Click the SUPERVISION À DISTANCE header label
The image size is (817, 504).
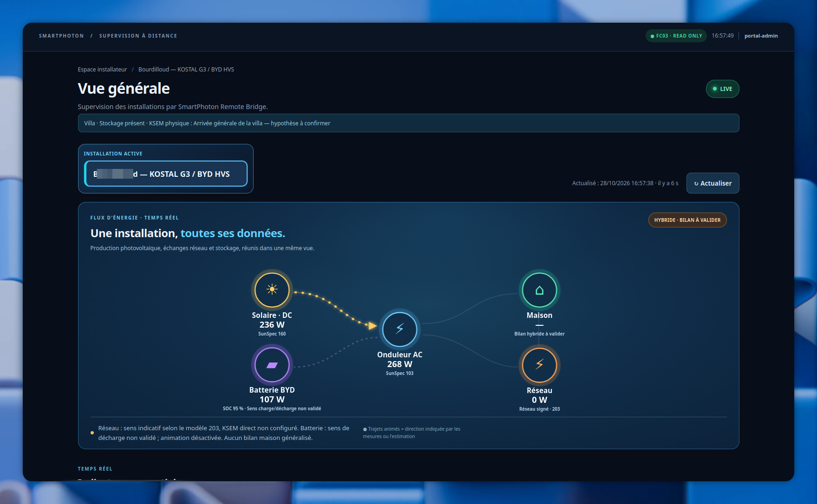coord(138,36)
